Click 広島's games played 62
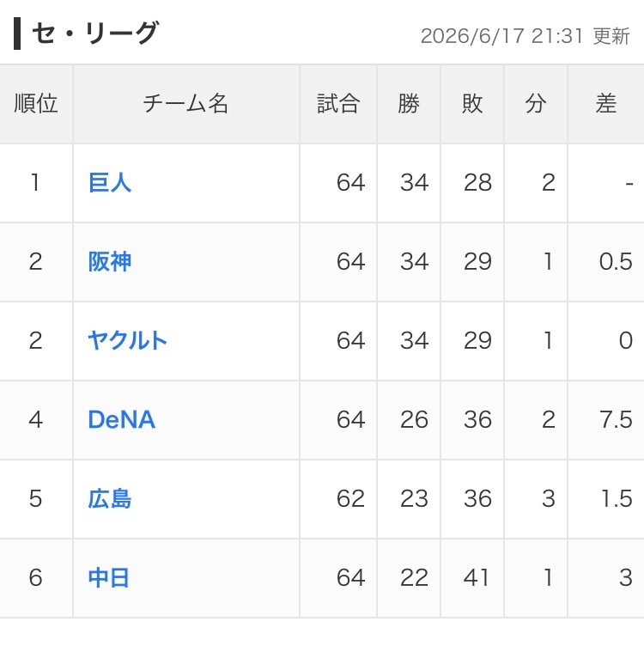644x646 pixels. point(350,498)
